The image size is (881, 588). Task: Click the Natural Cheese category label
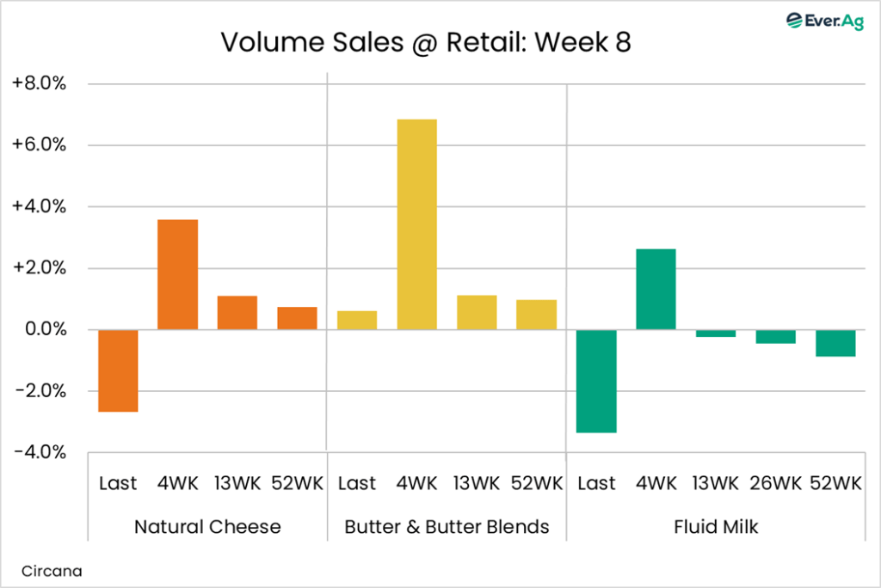207,527
